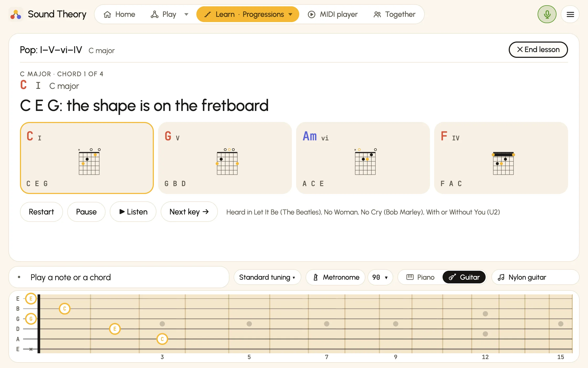588x368 pixels.
Task: Open the Standard tuning dropdown
Action: click(x=267, y=277)
